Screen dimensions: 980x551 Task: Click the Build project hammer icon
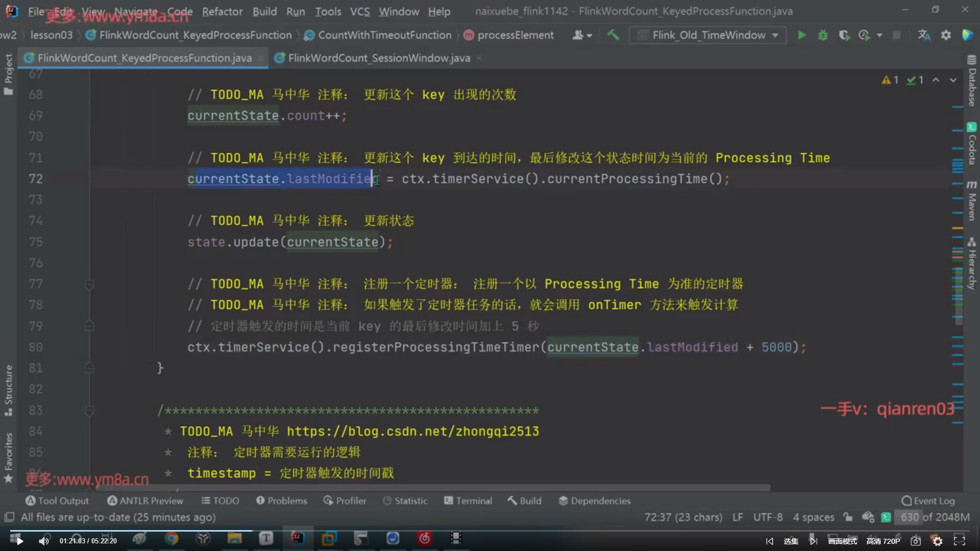pos(613,35)
